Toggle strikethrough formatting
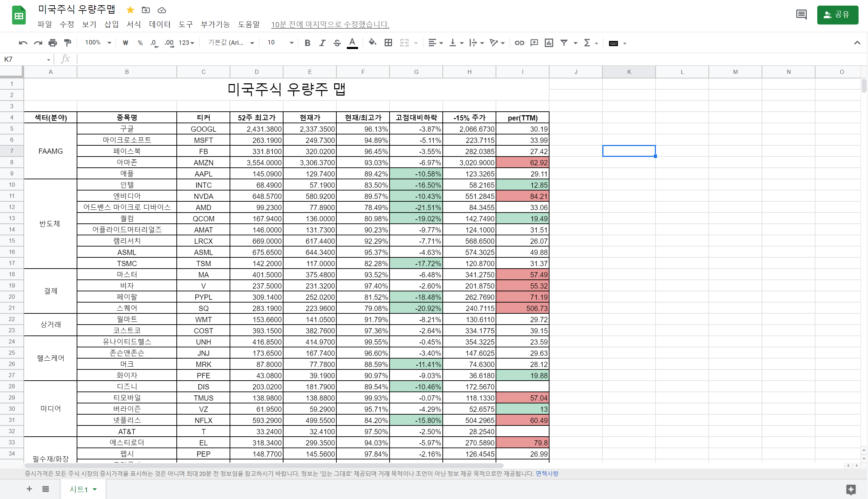The height and width of the screenshot is (499, 868). pyautogui.click(x=337, y=43)
